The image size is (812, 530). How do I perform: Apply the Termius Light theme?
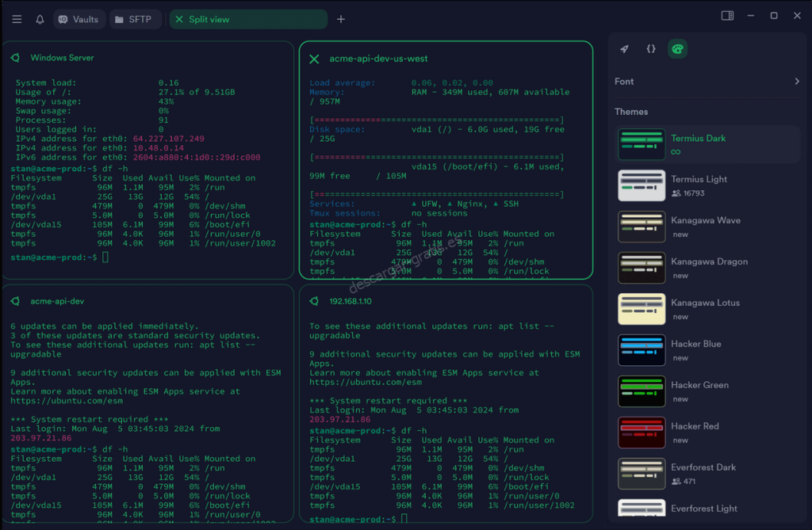[x=699, y=185]
